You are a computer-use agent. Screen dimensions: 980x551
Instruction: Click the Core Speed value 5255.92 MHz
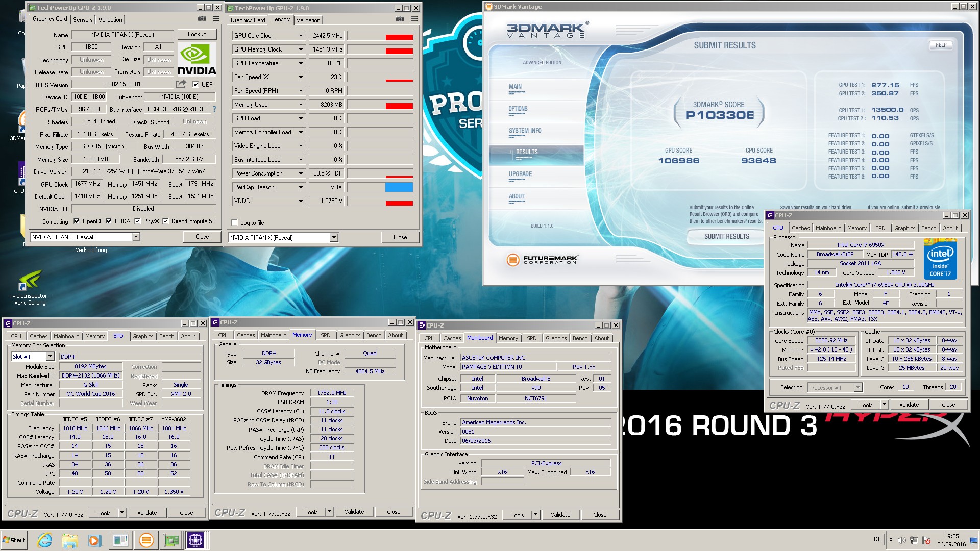tap(831, 341)
